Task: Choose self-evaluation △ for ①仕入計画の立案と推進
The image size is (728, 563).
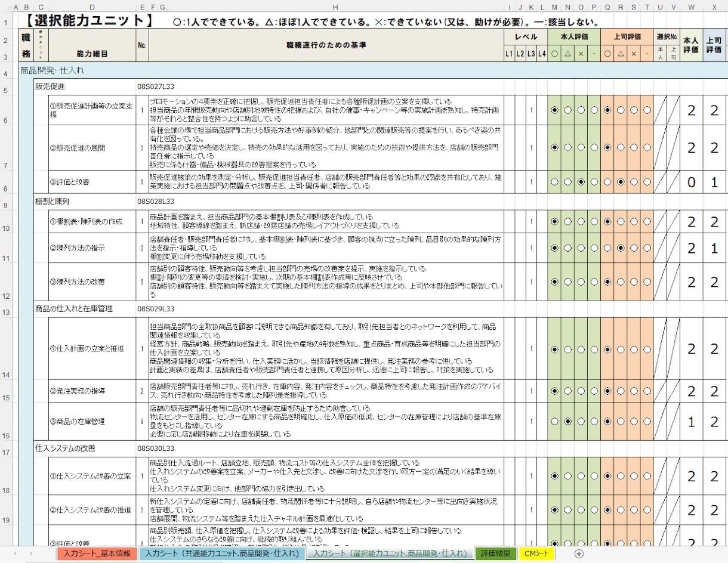Action: [568, 349]
